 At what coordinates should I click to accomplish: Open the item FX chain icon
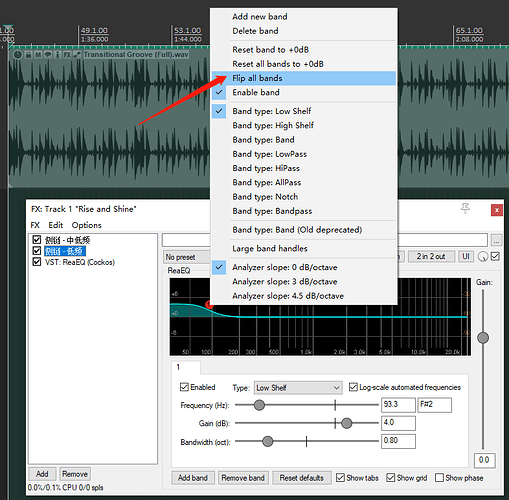(x=67, y=54)
